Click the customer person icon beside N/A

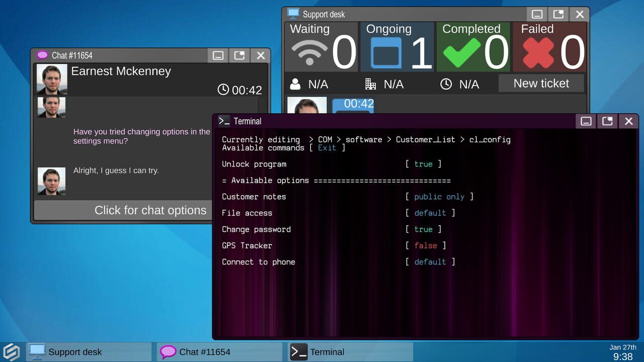pyautogui.click(x=295, y=84)
